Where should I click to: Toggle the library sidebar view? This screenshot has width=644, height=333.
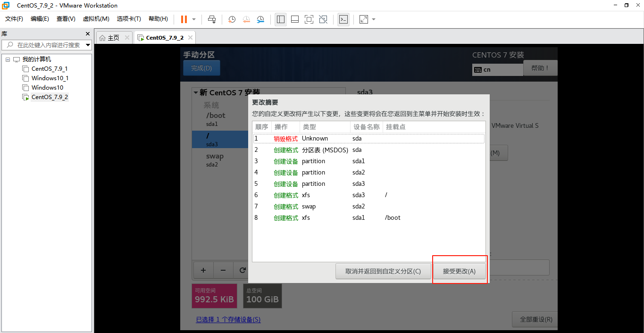point(281,19)
